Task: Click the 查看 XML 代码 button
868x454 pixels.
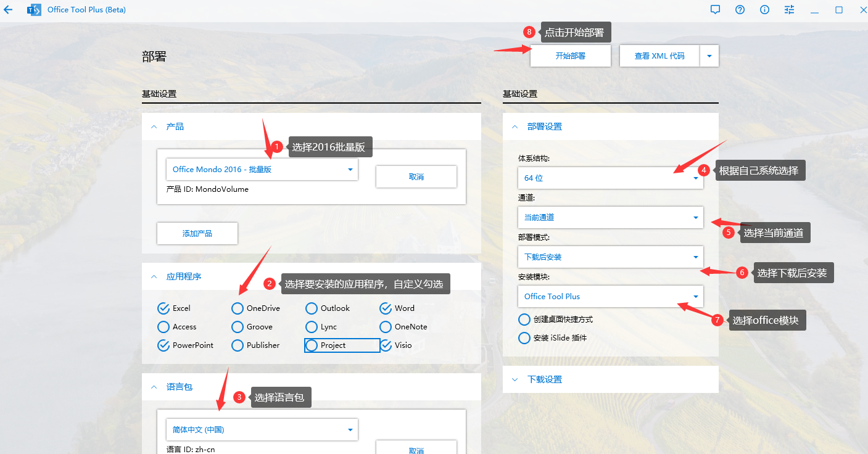Action: point(659,56)
